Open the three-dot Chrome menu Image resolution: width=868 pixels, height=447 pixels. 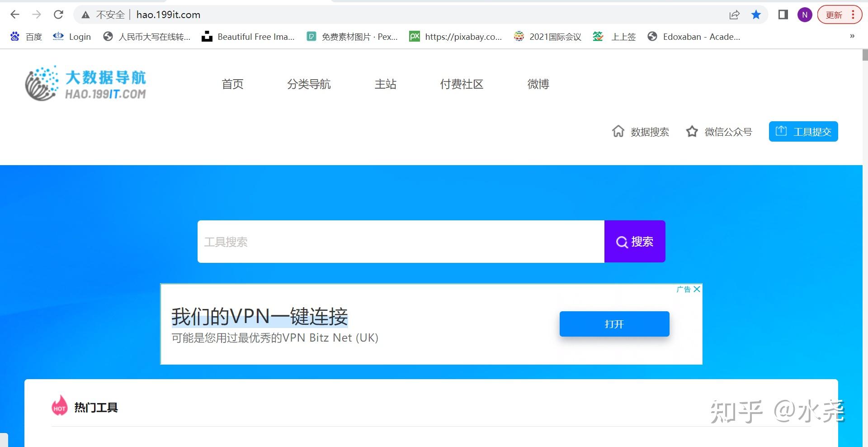tap(853, 15)
